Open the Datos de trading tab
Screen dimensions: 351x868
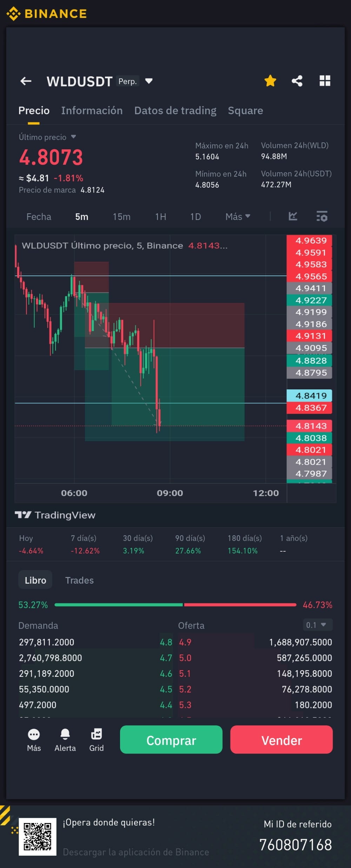pos(175,110)
